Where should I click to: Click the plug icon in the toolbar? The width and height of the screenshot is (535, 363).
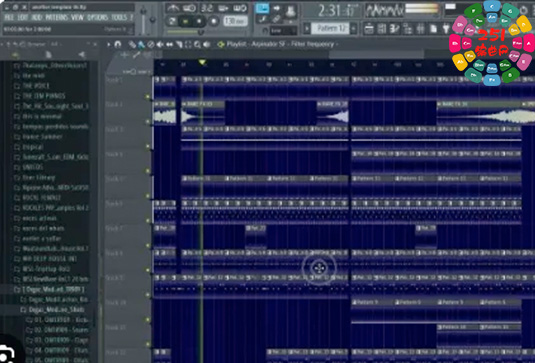tap(446, 29)
